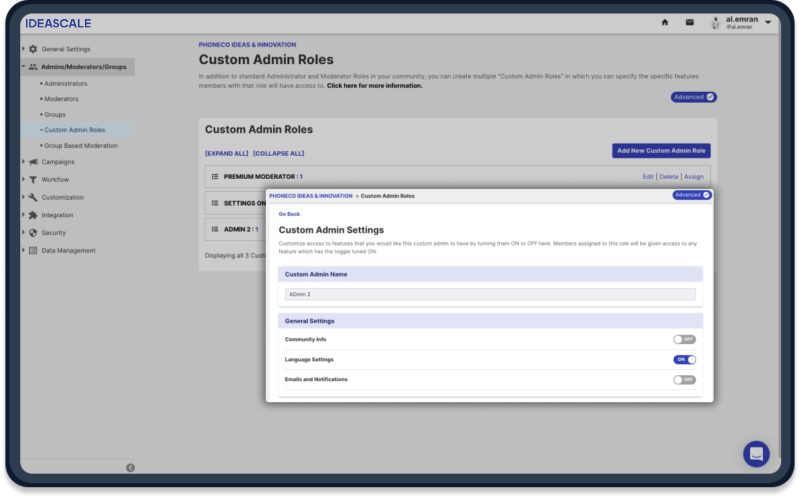Click PHONECO IDEAS & INNOVATION page header link
The width and height of the screenshot is (800, 498).
(247, 45)
